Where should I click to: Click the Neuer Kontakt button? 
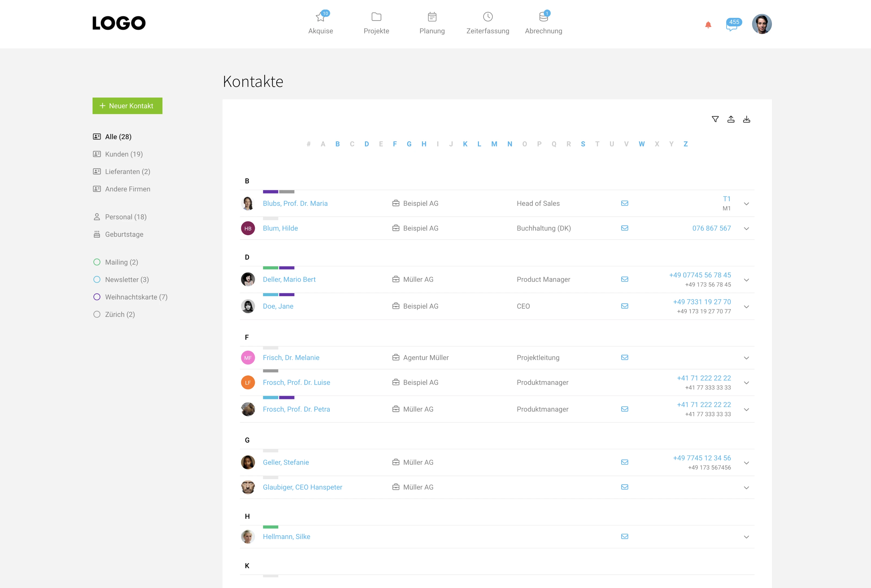(127, 106)
